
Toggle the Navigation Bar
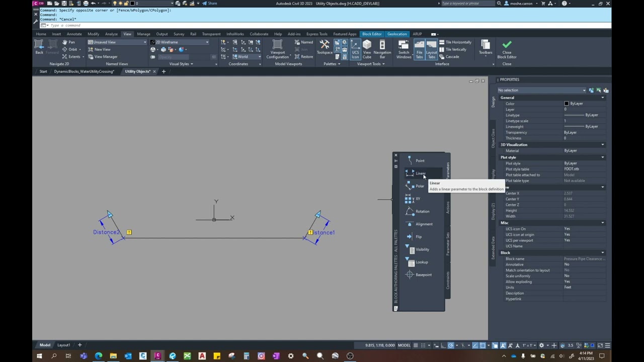[x=382, y=49]
